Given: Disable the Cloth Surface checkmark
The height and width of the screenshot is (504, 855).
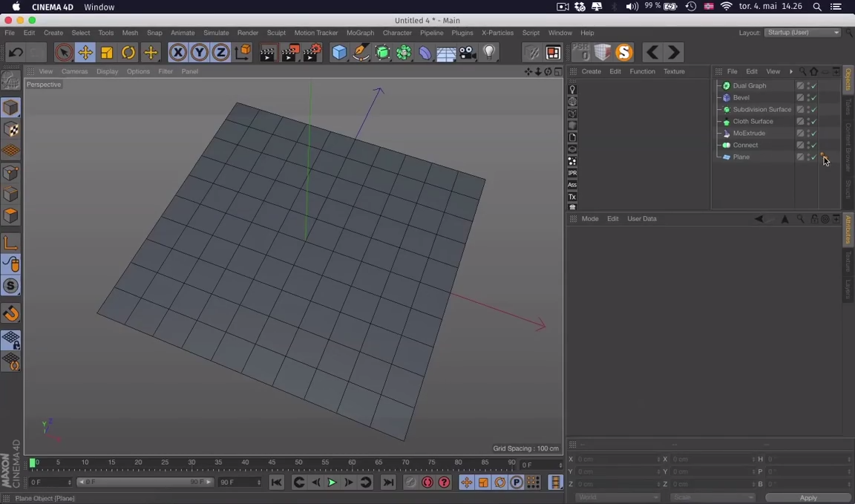Looking at the screenshot, I should tap(814, 122).
